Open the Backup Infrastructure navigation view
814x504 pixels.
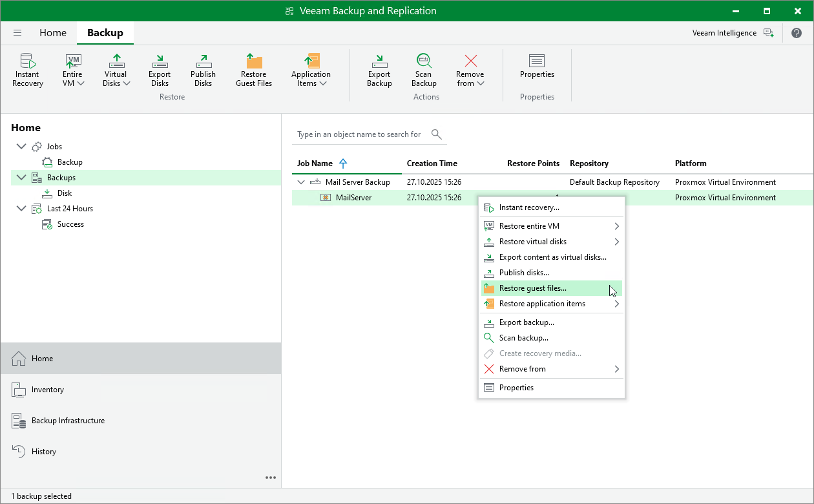pos(68,421)
